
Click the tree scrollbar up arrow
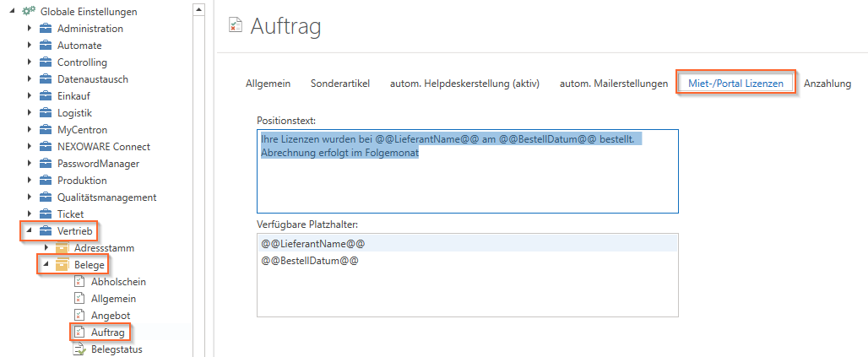click(x=199, y=8)
